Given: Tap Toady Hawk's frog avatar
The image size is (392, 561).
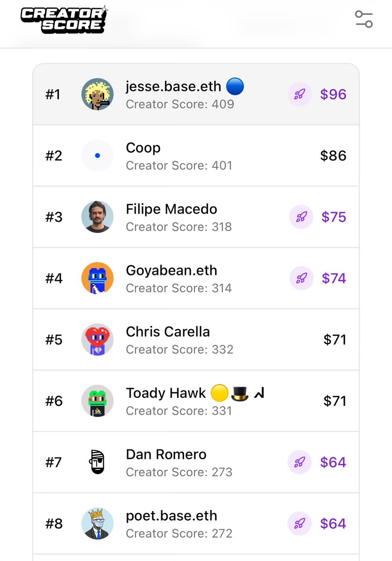Looking at the screenshot, I should click(x=97, y=401).
